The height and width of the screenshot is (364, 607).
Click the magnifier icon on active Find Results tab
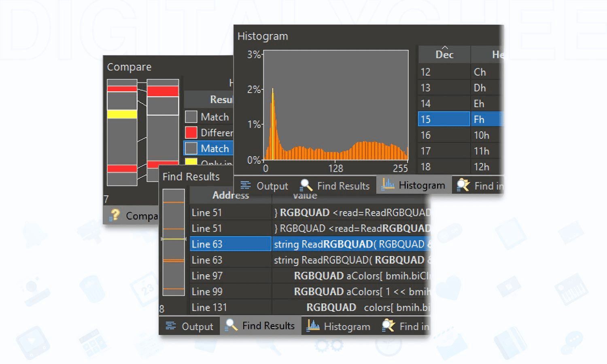pos(231,325)
